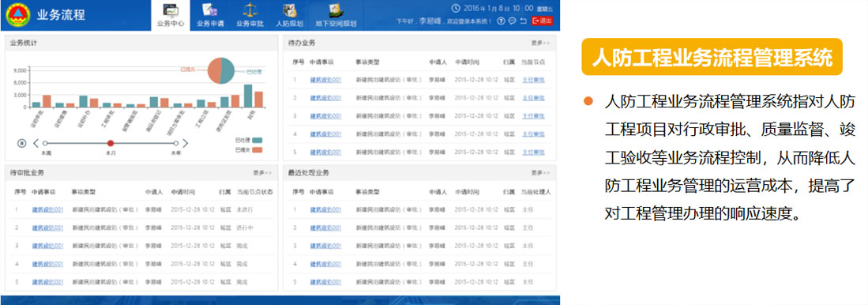Click the 9,000 axis label on the chart

pyautogui.click(x=20, y=70)
